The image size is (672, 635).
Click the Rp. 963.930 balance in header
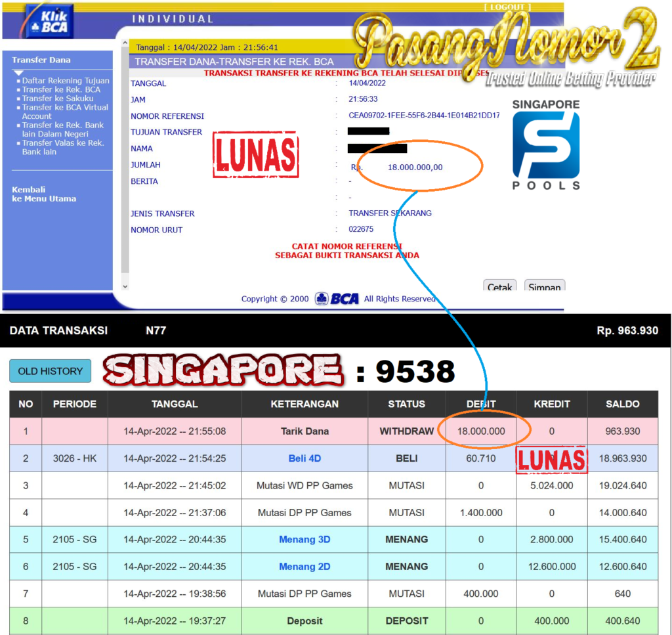(627, 330)
